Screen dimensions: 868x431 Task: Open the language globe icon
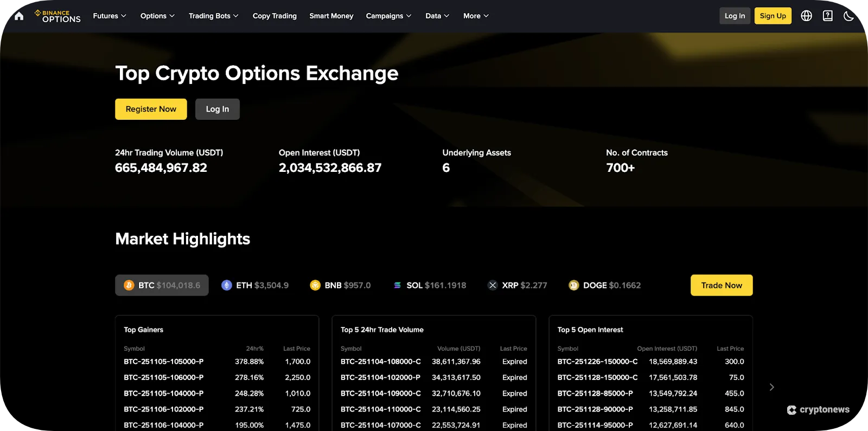(x=807, y=16)
